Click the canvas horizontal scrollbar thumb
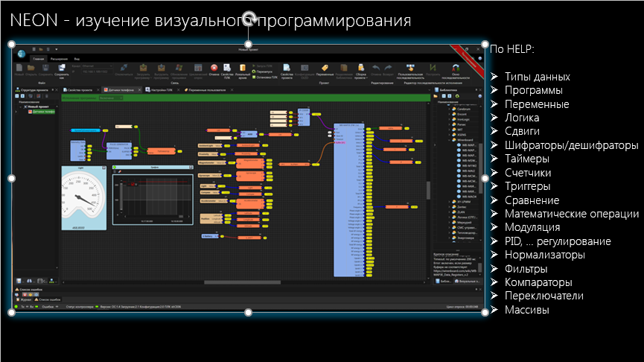 242,282
